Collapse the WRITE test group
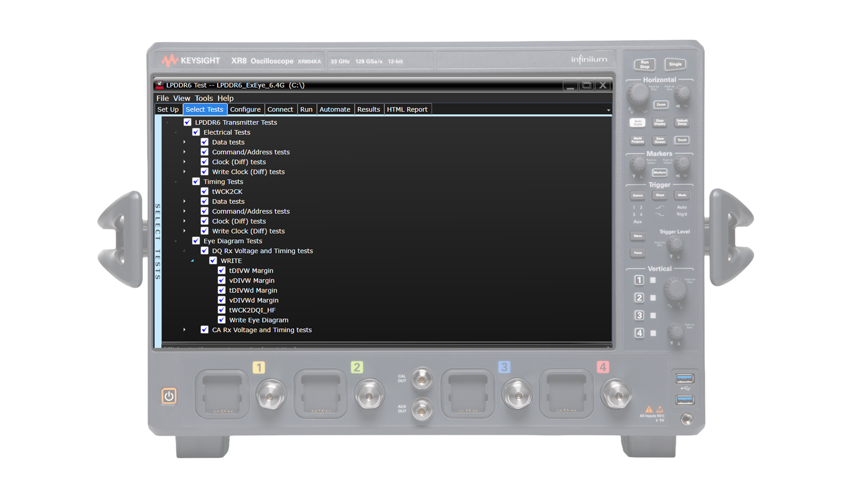868x488 pixels. [192, 260]
